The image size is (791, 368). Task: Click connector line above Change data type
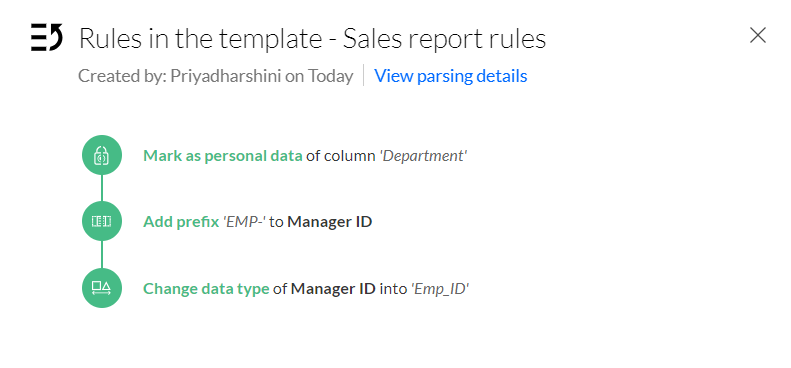tap(102, 255)
